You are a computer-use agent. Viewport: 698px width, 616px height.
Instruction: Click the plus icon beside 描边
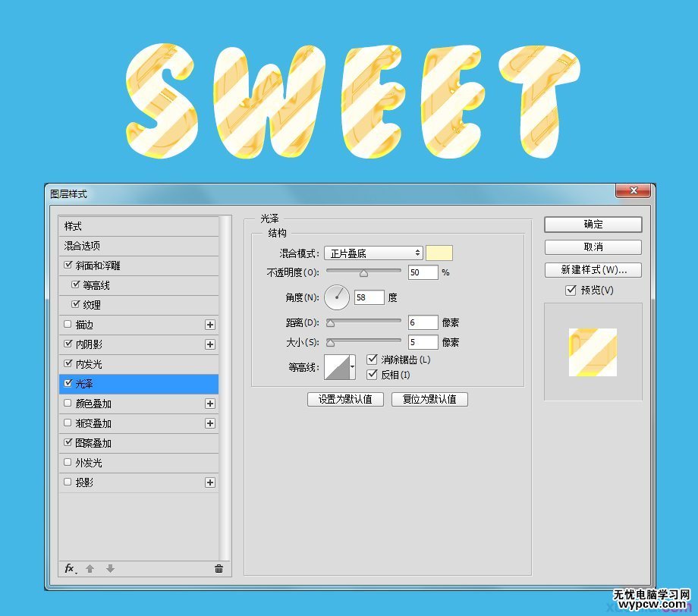click(210, 324)
